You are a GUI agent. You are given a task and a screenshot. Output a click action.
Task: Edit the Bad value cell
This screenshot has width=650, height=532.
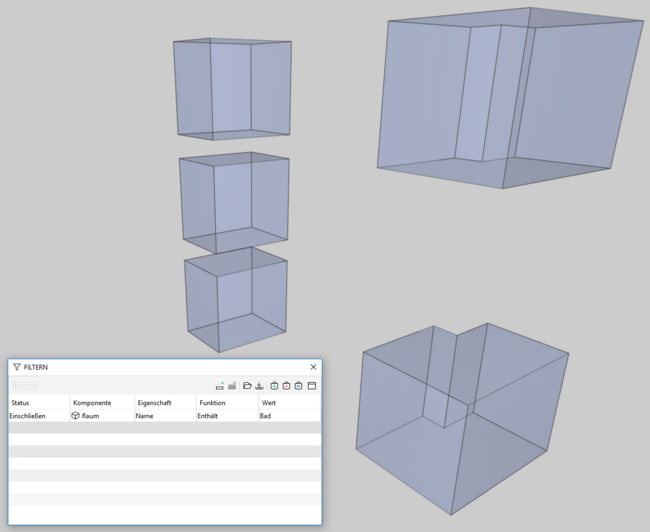[x=290, y=416]
